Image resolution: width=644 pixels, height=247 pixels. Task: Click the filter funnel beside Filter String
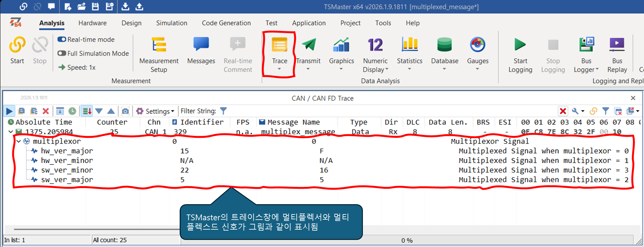coord(223,111)
